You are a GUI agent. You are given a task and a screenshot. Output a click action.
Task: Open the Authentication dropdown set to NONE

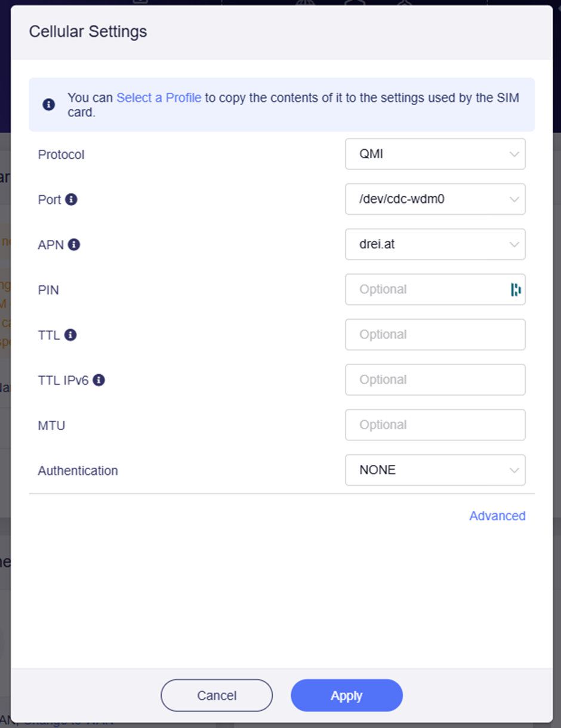434,470
